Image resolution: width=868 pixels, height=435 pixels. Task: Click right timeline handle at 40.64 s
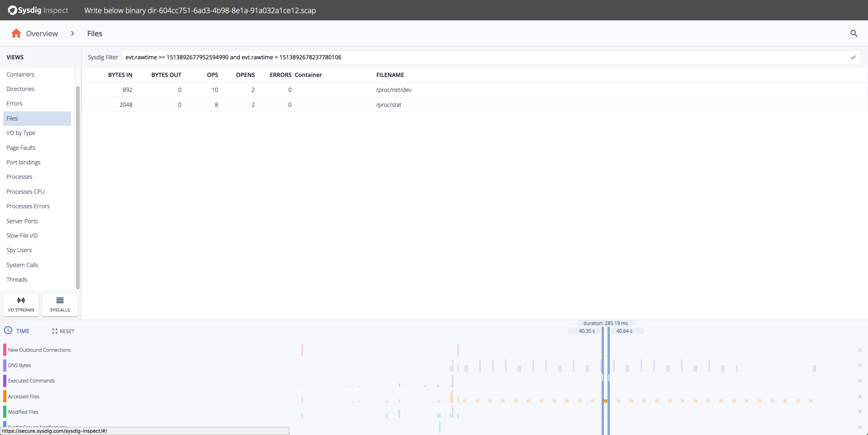(609, 380)
